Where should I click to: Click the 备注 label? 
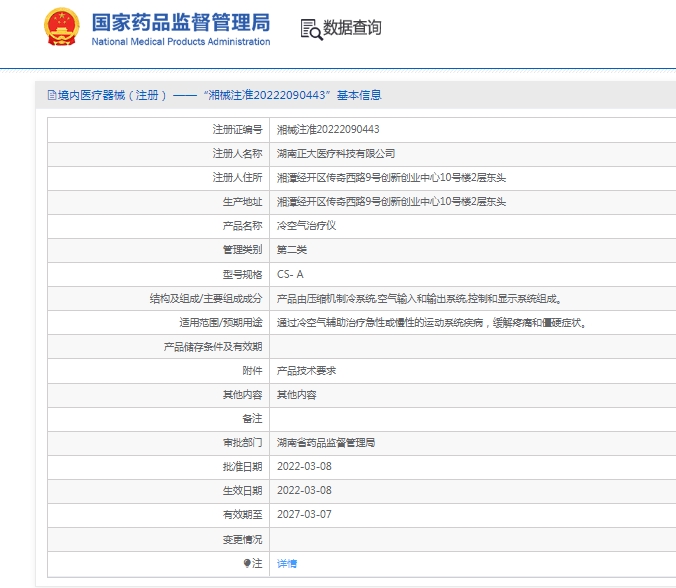(252, 419)
